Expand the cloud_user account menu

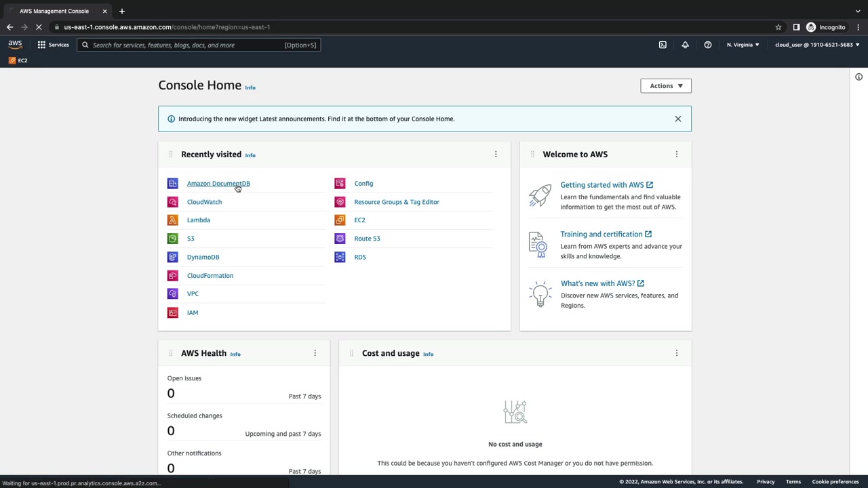tap(816, 45)
